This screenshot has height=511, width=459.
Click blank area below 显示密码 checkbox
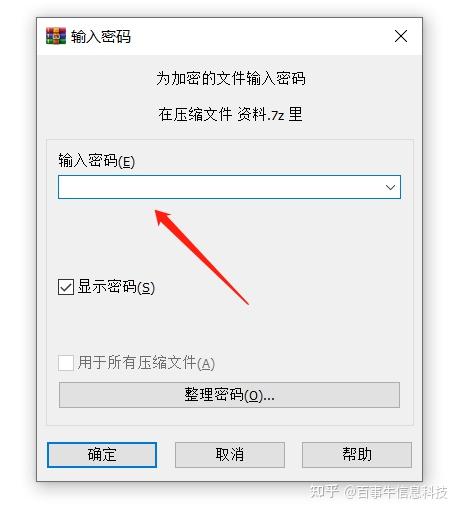click(167, 325)
